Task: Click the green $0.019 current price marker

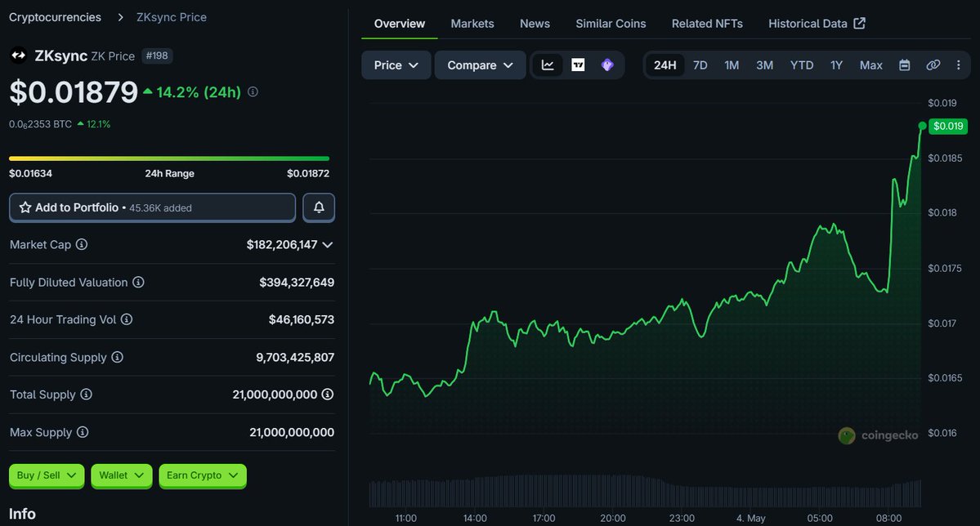Action: (x=948, y=126)
